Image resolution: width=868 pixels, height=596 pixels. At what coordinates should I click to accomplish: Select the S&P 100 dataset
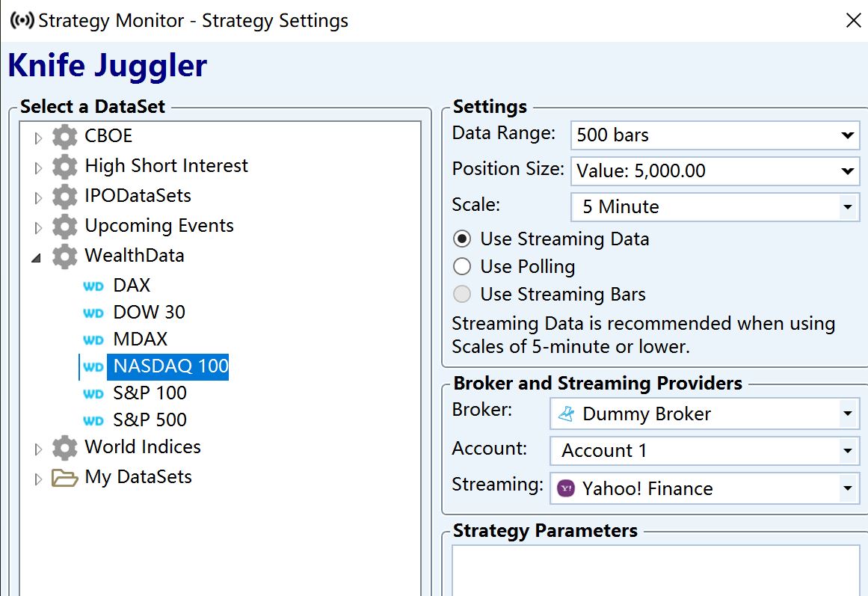(x=150, y=393)
